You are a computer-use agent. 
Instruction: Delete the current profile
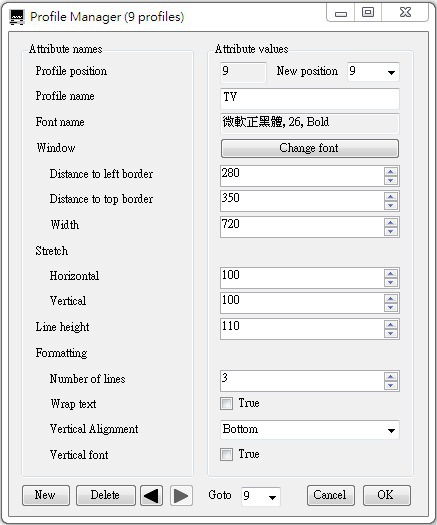point(106,496)
